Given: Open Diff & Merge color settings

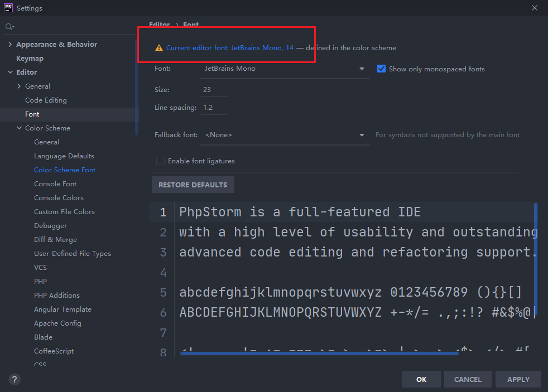Looking at the screenshot, I should (55, 240).
